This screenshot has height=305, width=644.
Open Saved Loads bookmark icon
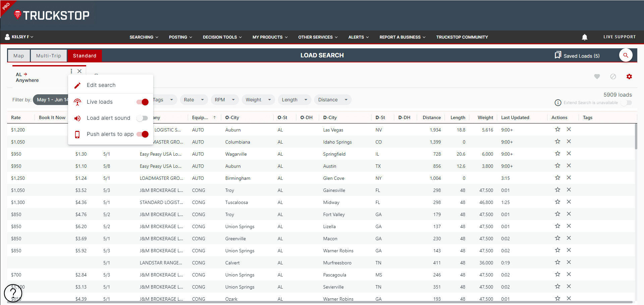tap(558, 55)
